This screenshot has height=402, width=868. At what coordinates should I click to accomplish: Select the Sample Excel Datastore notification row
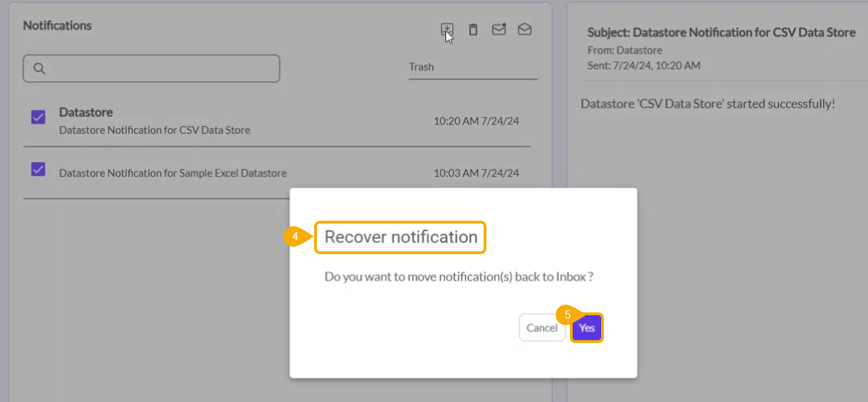[x=172, y=173]
